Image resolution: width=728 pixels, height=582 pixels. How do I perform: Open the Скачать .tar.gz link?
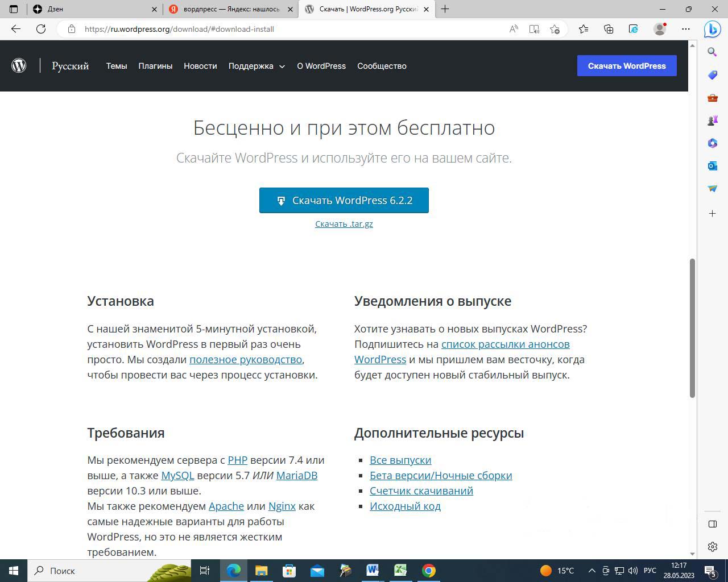(344, 224)
